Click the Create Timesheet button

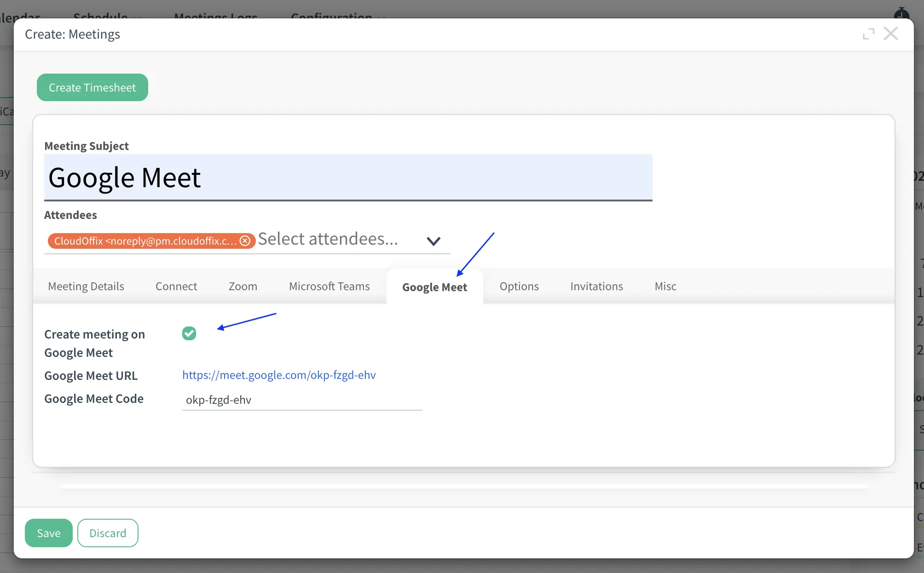92,87
